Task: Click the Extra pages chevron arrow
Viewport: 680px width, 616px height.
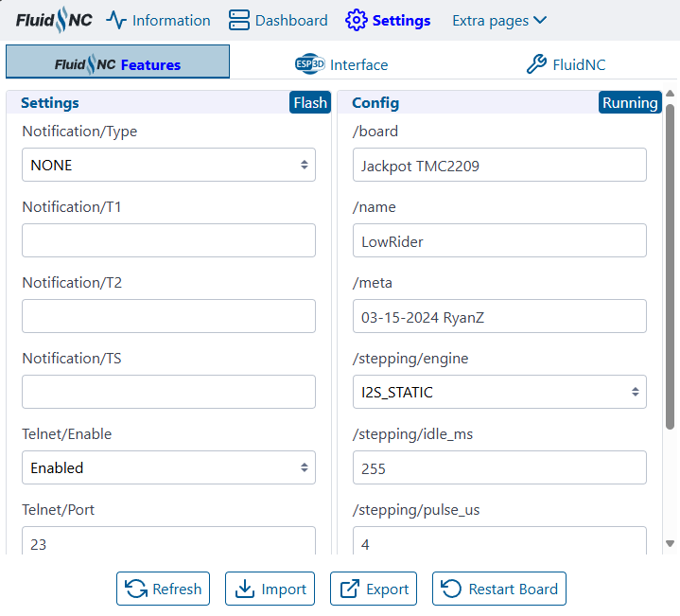Action: click(540, 20)
